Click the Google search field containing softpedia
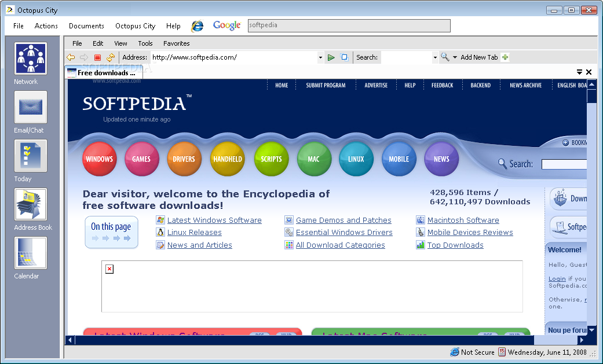This screenshot has height=364, width=603. pos(349,25)
